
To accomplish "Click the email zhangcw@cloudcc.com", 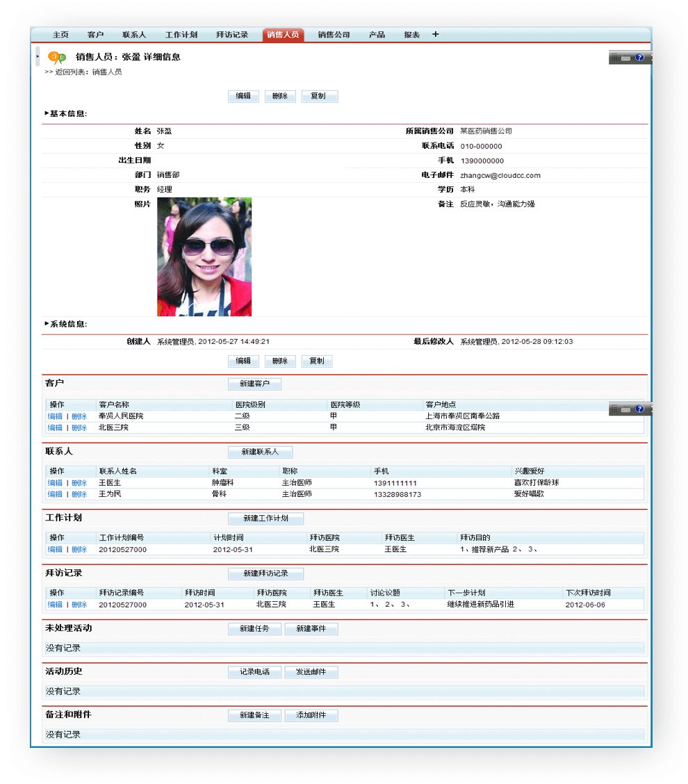I will tap(500, 176).
